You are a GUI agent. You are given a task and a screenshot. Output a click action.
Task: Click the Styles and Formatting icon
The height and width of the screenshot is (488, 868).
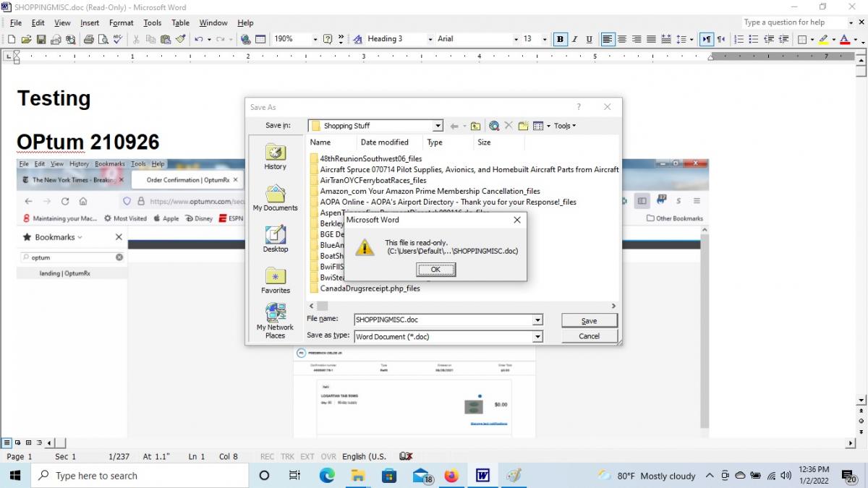click(357, 39)
